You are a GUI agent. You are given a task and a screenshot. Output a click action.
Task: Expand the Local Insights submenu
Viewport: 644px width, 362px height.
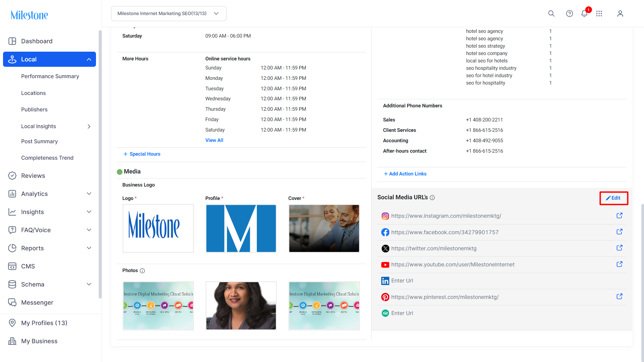(89, 126)
